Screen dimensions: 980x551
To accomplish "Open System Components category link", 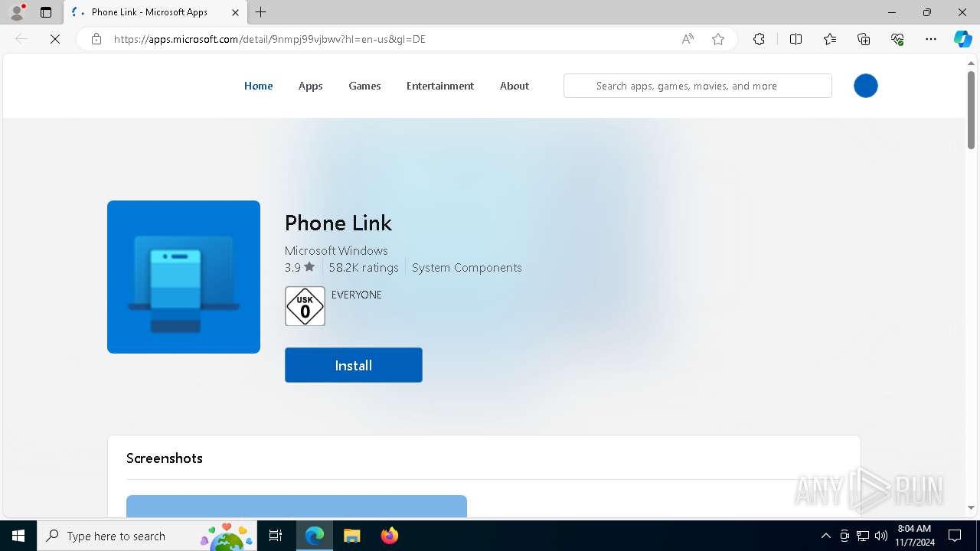I will 467,267.
